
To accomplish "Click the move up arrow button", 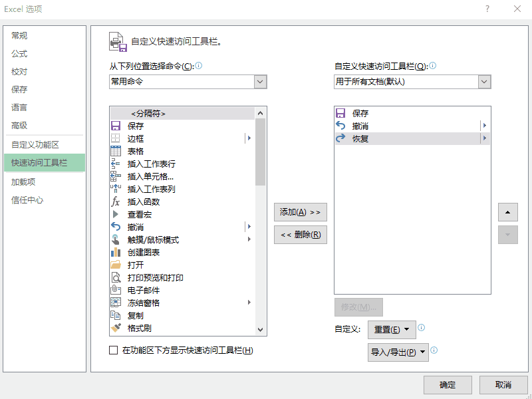I will (x=508, y=212).
